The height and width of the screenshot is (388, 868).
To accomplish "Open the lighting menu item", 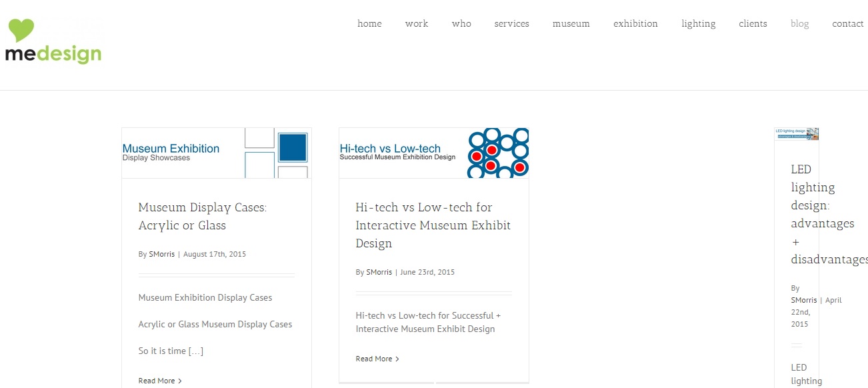I will pos(698,23).
